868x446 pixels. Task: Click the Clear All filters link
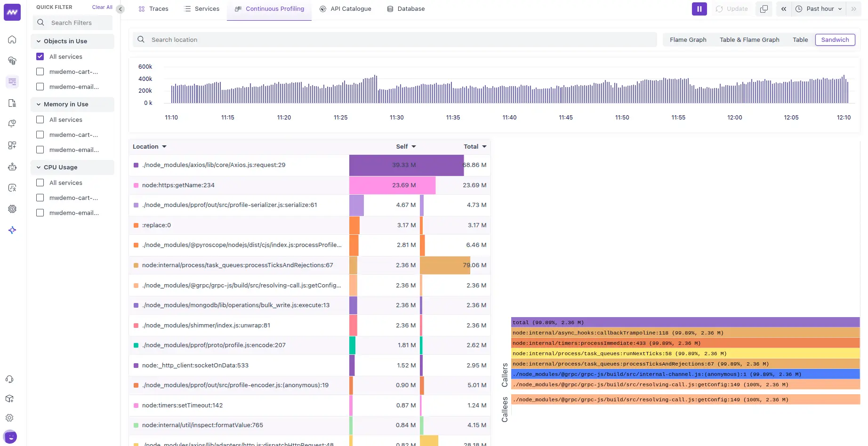tap(102, 7)
